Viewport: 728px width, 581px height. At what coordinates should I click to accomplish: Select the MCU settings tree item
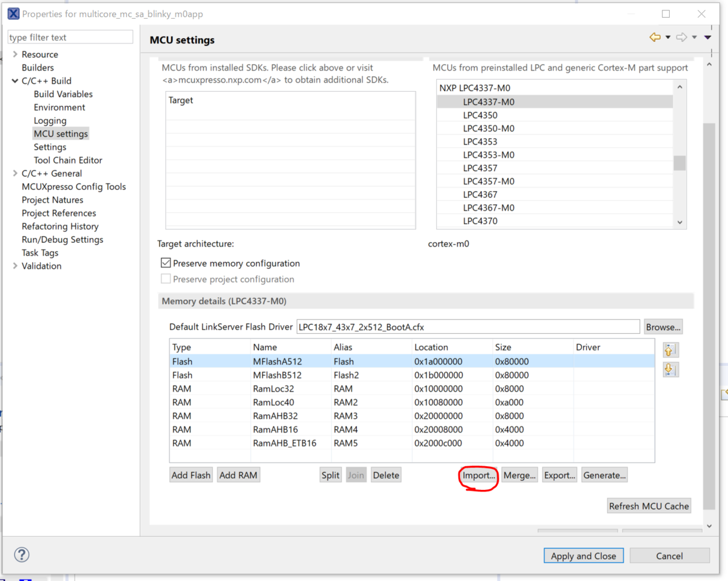coord(61,134)
